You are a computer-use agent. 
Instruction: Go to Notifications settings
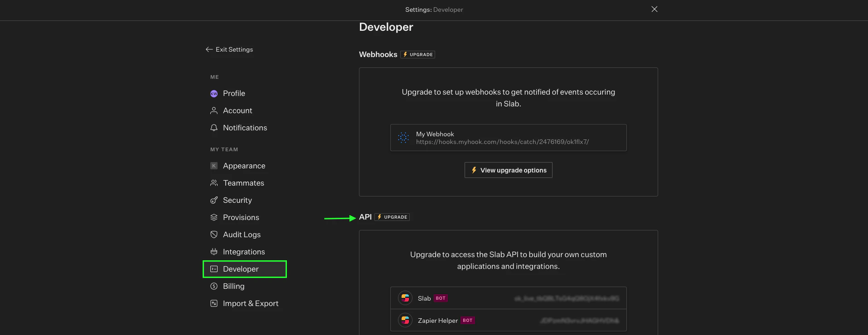245,128
